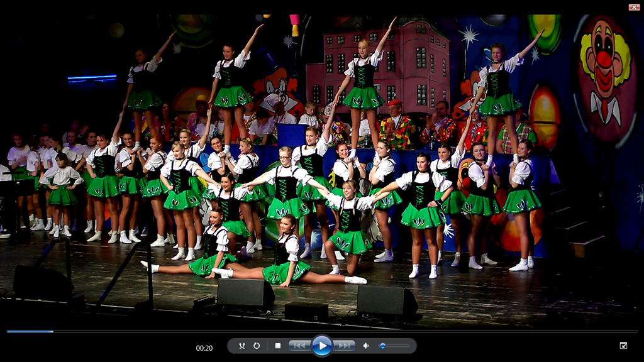The image size is (644, 362).
Task: Click the 00:20 elapsed time display
Action: coord(204,348)
